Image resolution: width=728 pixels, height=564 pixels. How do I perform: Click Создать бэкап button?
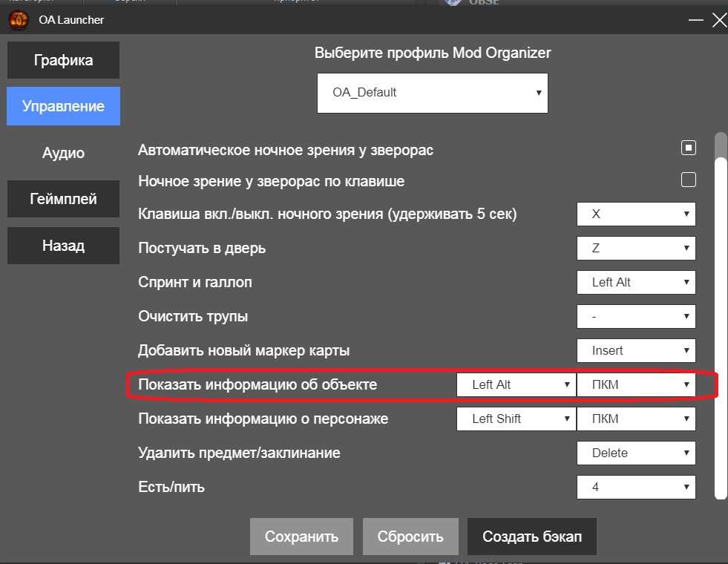(531, 537)
